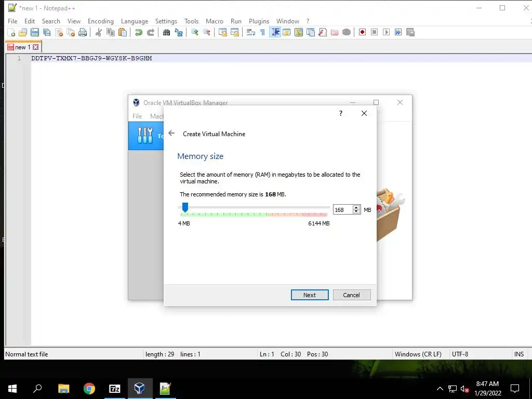Go back with the wizard's left arrow
Screen dimensions: 532x399
[x=171, y=134]
